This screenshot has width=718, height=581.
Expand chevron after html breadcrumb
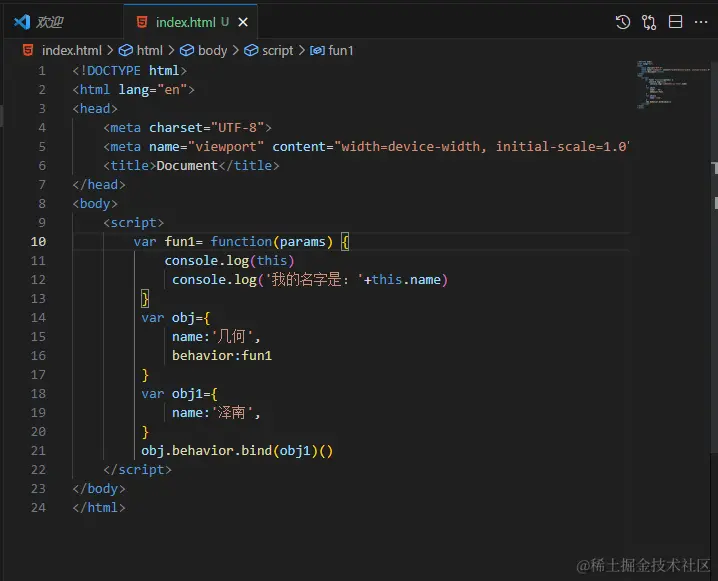point(171,50)
